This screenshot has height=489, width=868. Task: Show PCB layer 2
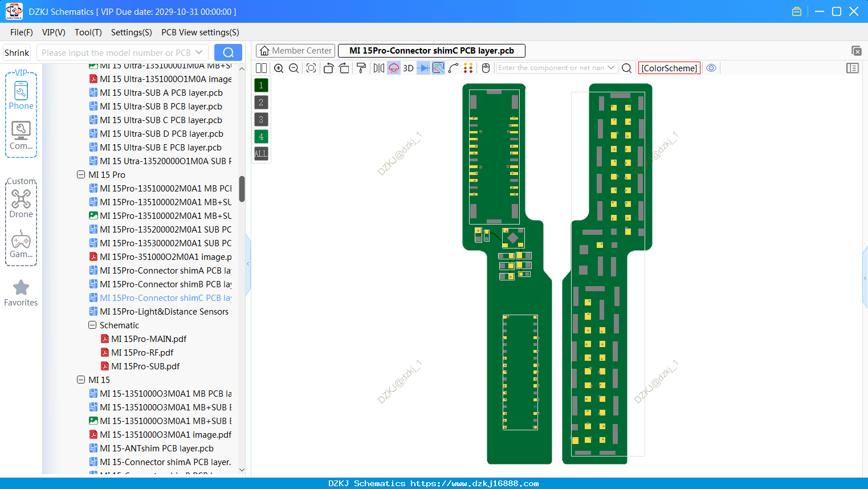[261, 103]
